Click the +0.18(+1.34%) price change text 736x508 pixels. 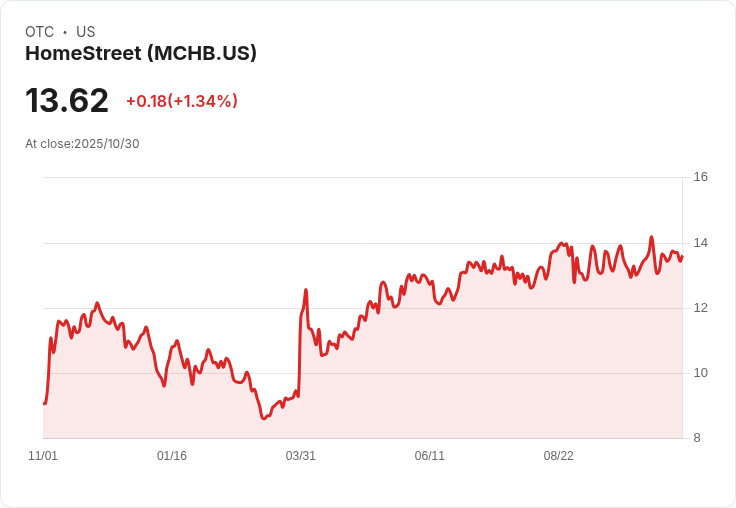click(182, 101)
